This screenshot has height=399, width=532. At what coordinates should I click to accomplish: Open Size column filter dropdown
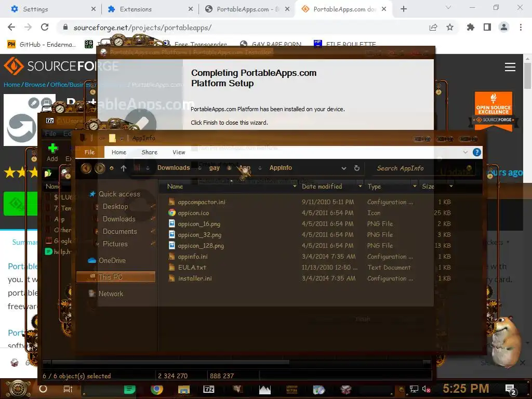coord(451,187)
